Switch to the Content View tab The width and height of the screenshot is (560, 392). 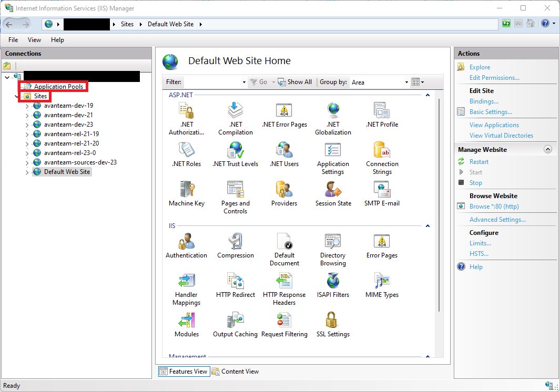tap(235, 372)
